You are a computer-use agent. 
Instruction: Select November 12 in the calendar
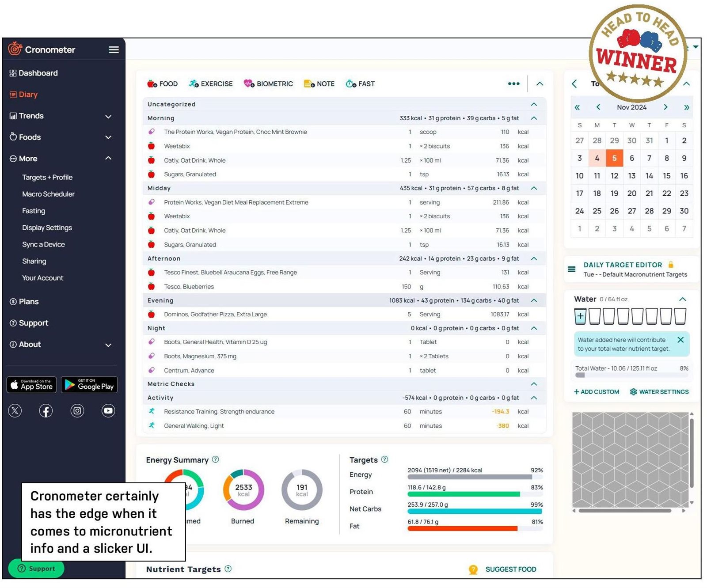[614, 176]
